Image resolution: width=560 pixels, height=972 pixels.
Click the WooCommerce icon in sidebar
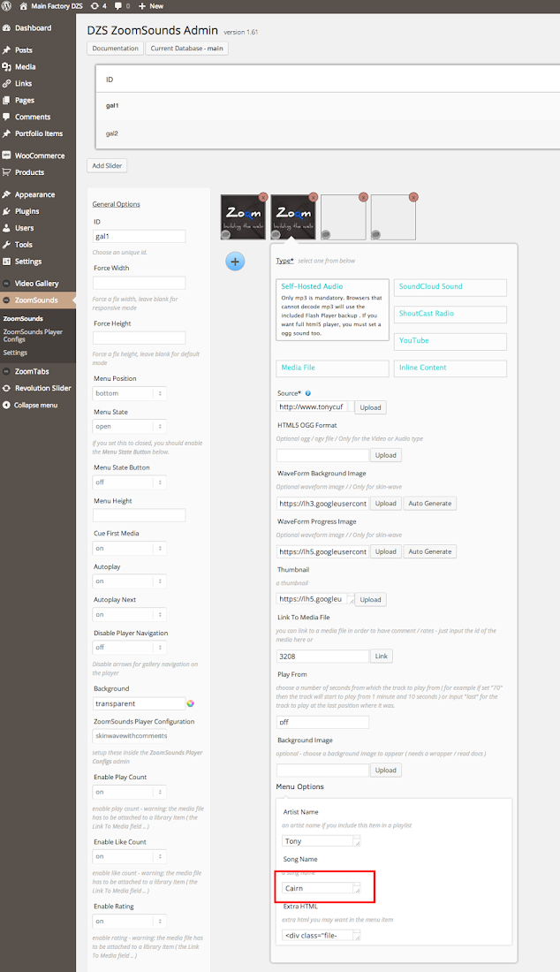tap(7, 156)
